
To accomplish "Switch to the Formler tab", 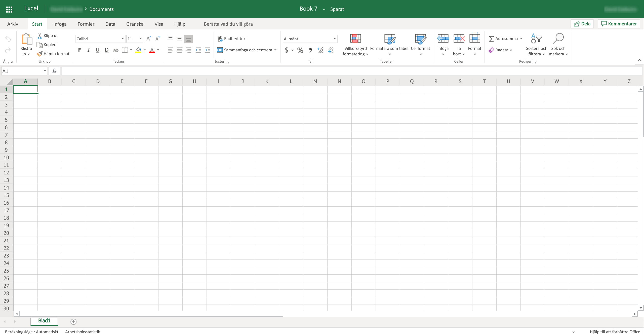I will (86, 24).
